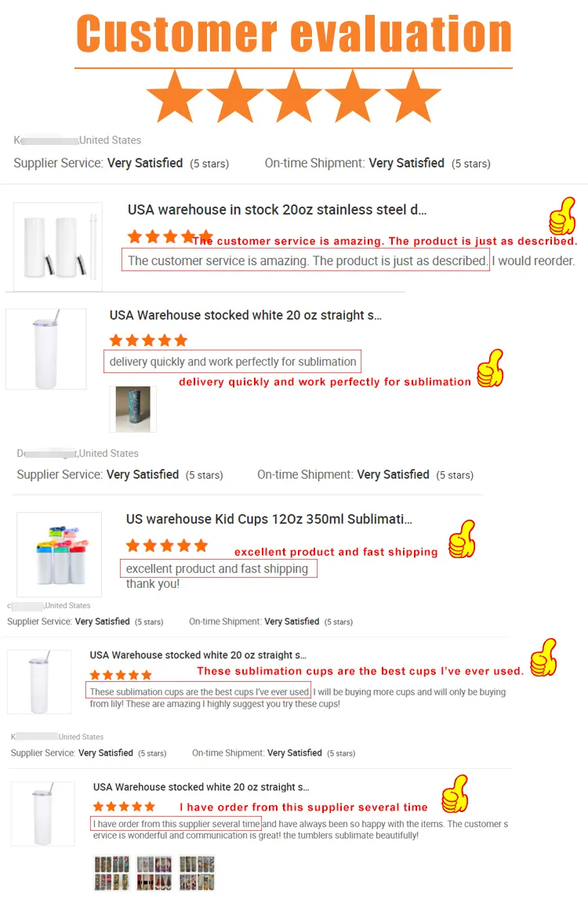The height and width of the screenshot is (914, 588).
Task: Click the large center orange star
Action: click(294, 96)
